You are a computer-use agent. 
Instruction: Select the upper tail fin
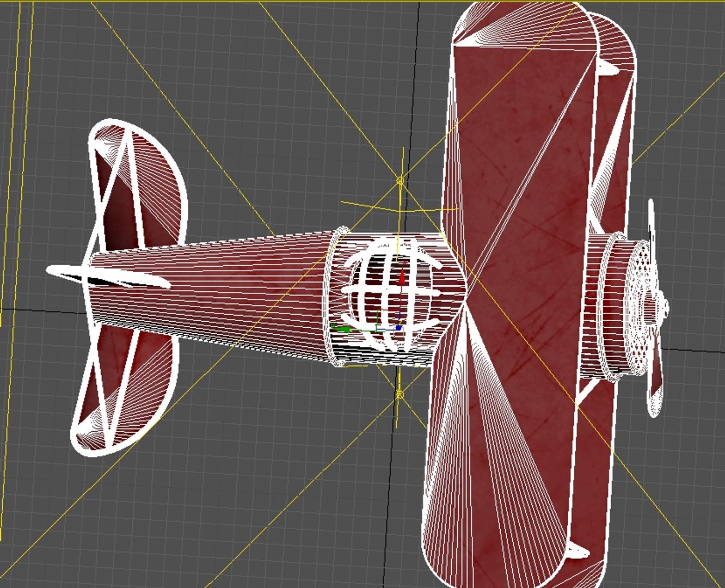click(138, 185)
